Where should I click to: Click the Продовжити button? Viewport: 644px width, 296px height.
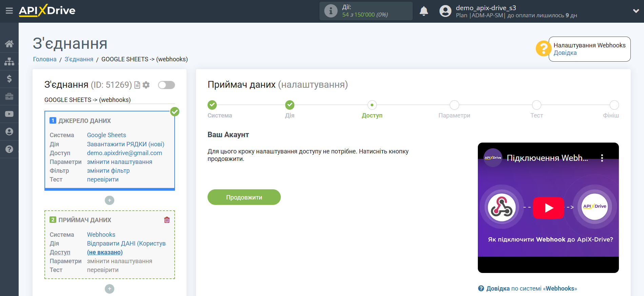[244, 197]
